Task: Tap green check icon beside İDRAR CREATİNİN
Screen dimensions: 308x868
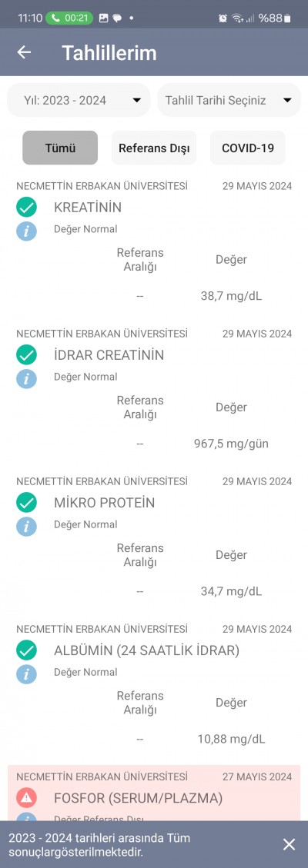Action: click(26, 355)
